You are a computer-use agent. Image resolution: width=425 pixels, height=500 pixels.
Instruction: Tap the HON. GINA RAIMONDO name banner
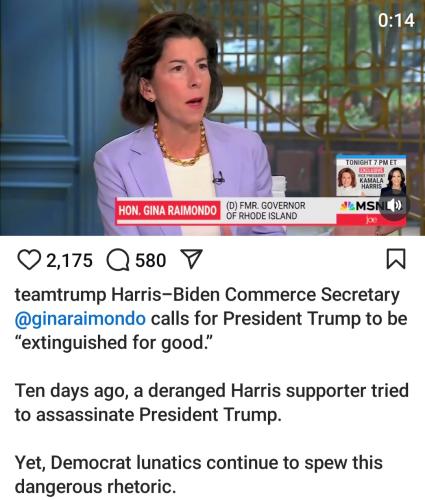[x=168, y=211]
